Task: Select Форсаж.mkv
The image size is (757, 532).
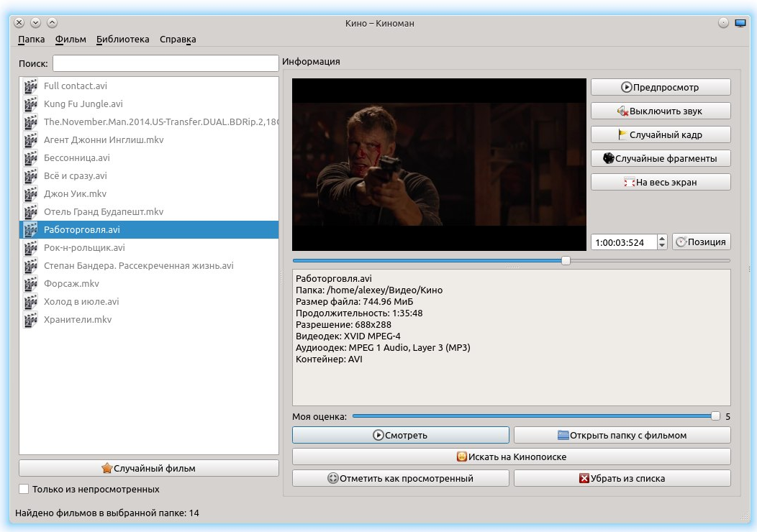Action: pyautogui.click(x=149, y=283)
